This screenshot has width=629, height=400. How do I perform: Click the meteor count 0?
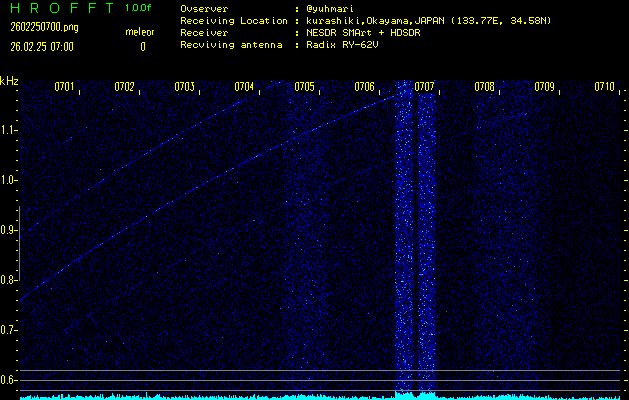pos(143,47)
